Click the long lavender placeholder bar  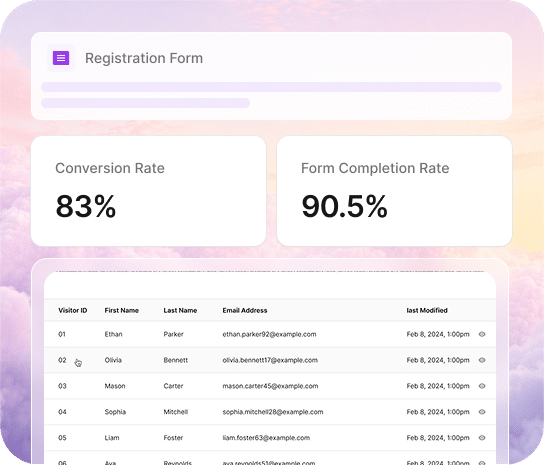[271, 87]
